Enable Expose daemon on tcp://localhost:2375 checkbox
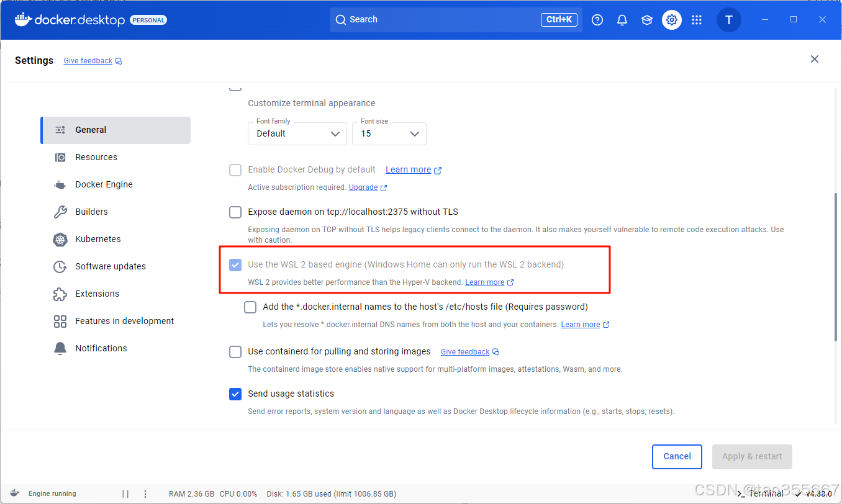842x504 pixels. [x=235, y=212]
